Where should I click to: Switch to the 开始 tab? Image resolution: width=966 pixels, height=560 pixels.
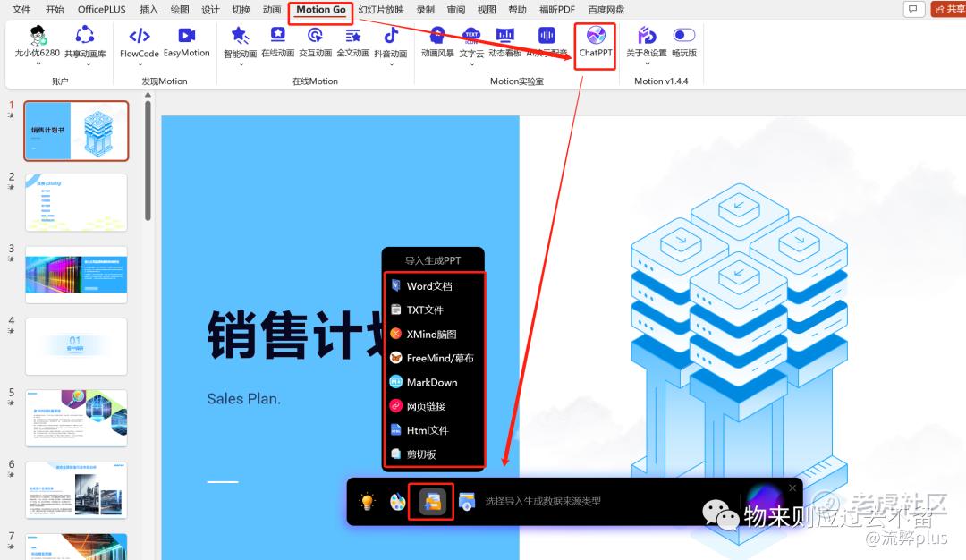[55, 9]
